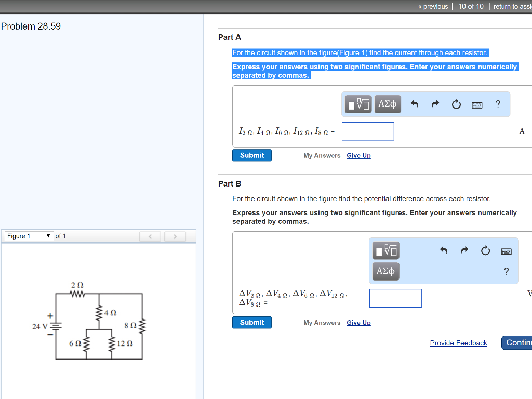Open the Provide Feedback link

pos(458,343)
